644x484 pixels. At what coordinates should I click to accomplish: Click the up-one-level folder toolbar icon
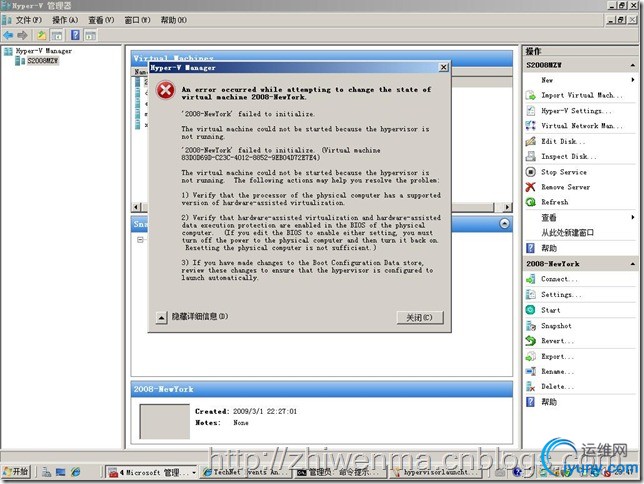click(41, 35)
